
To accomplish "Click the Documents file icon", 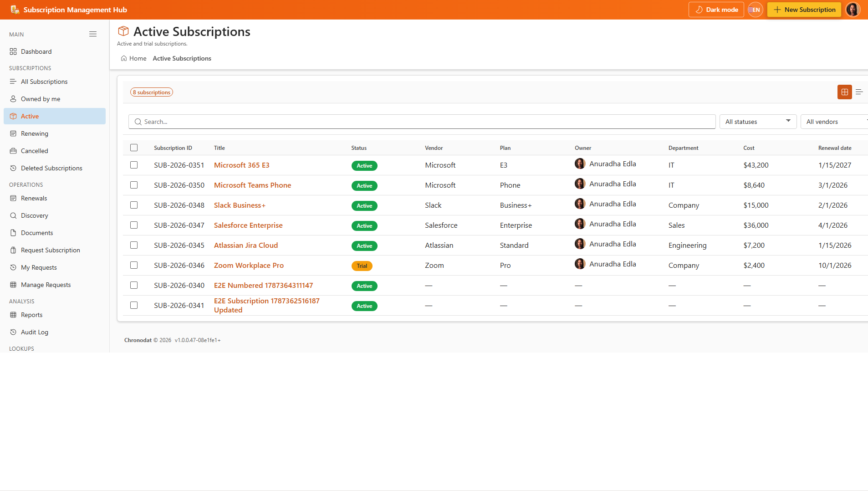I will (x=13, y=233).
